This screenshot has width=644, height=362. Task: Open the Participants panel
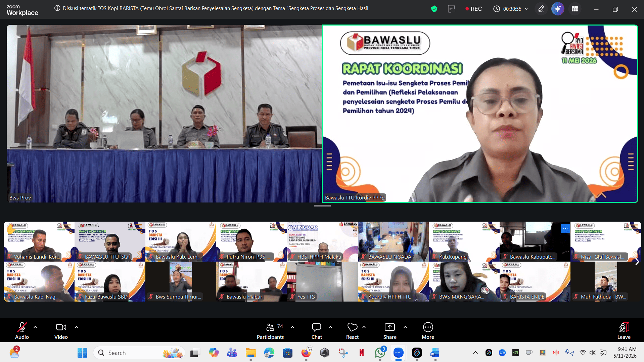click(270, 330)
